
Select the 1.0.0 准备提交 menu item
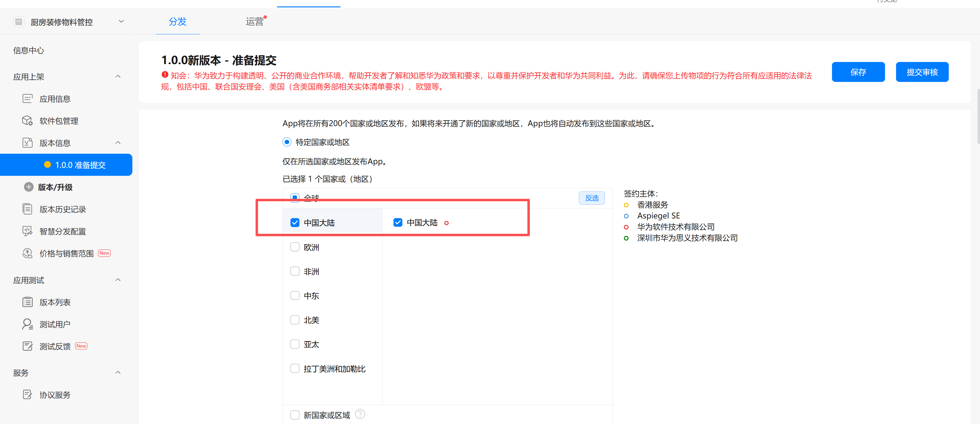tap(66, 164)
